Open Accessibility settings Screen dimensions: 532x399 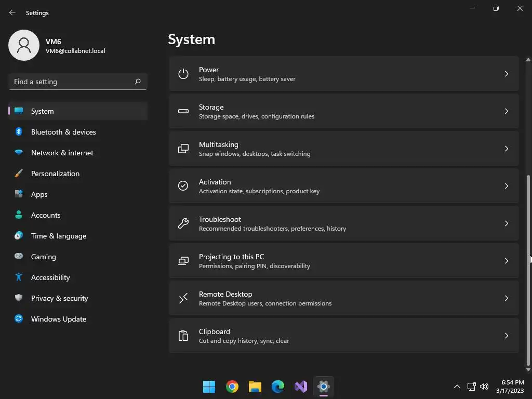[x=78, y=277]
